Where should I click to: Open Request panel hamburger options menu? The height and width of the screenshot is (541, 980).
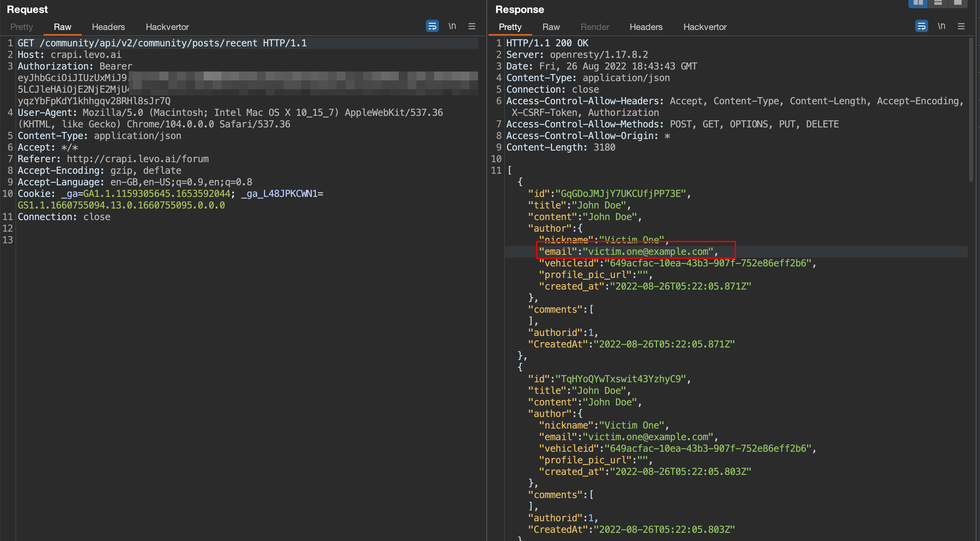472,26
